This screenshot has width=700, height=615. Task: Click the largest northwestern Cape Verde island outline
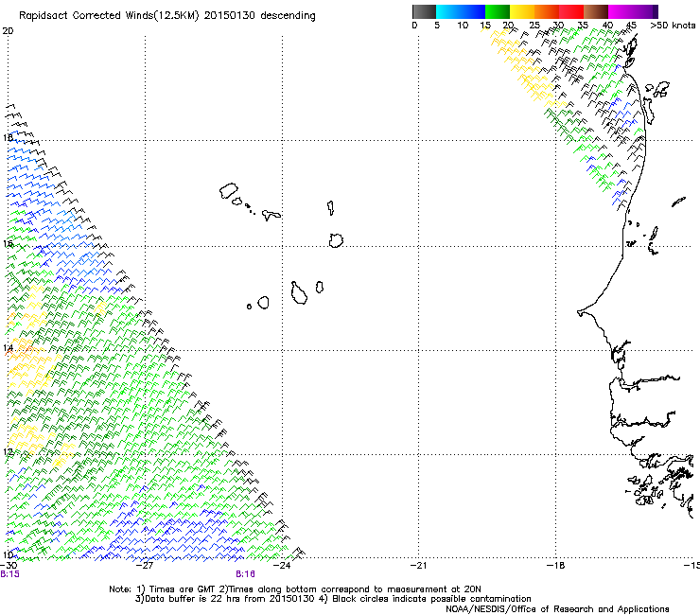pos(229,191)
